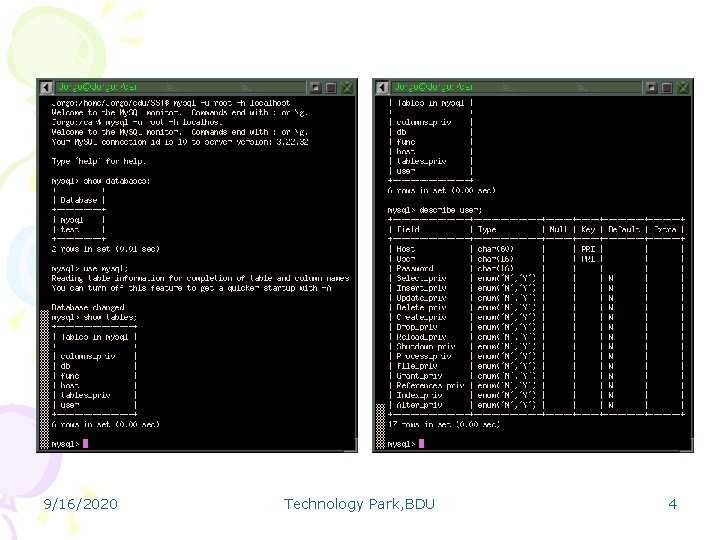Click the 'Shutdown_priv' field name
Screen dimensions: 720x540
[426, 347]
